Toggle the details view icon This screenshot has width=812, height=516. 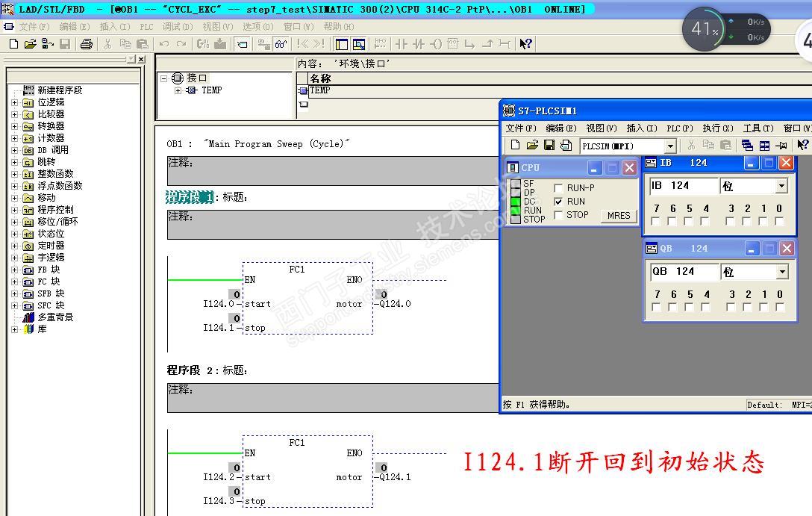[359, 44]
